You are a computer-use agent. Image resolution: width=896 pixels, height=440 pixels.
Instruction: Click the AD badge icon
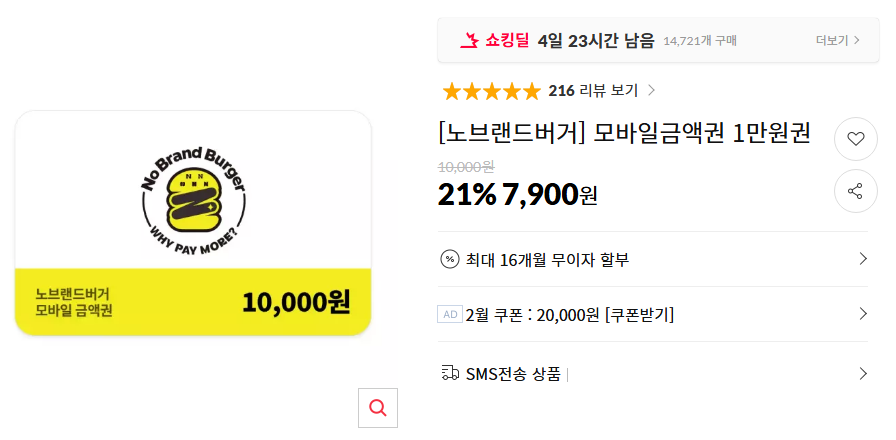pos(450,315)
